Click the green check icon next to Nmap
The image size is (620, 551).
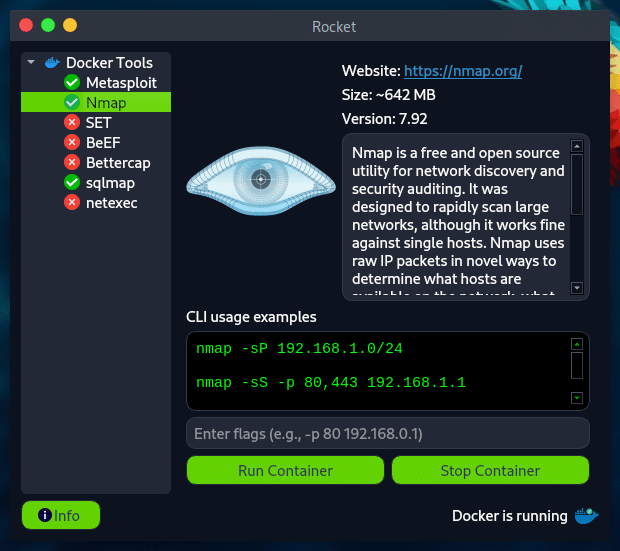[x=72, y=102]
